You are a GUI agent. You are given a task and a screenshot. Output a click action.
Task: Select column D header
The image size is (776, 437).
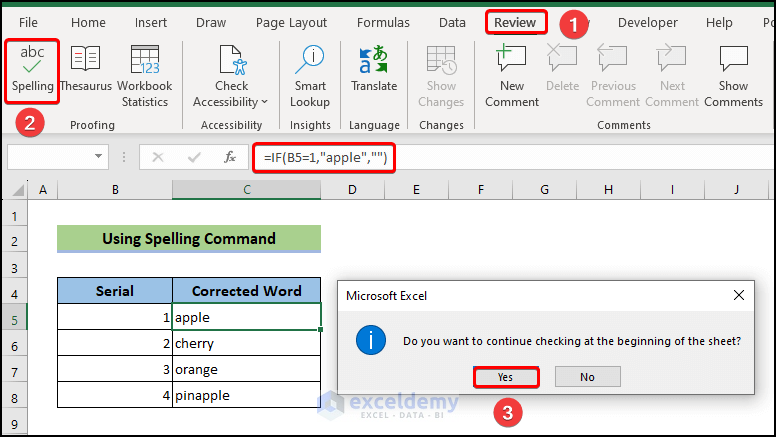tap(352, 190)
